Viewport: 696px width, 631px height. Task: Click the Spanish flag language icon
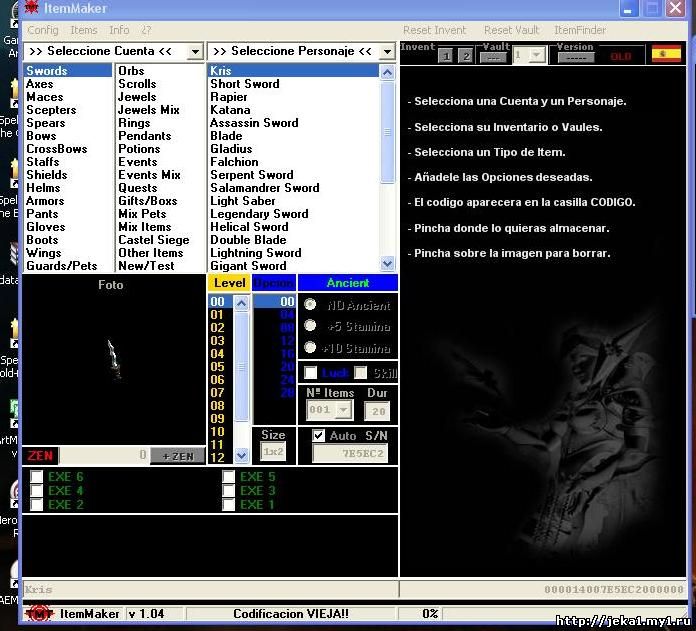click(x=666, y=54)
